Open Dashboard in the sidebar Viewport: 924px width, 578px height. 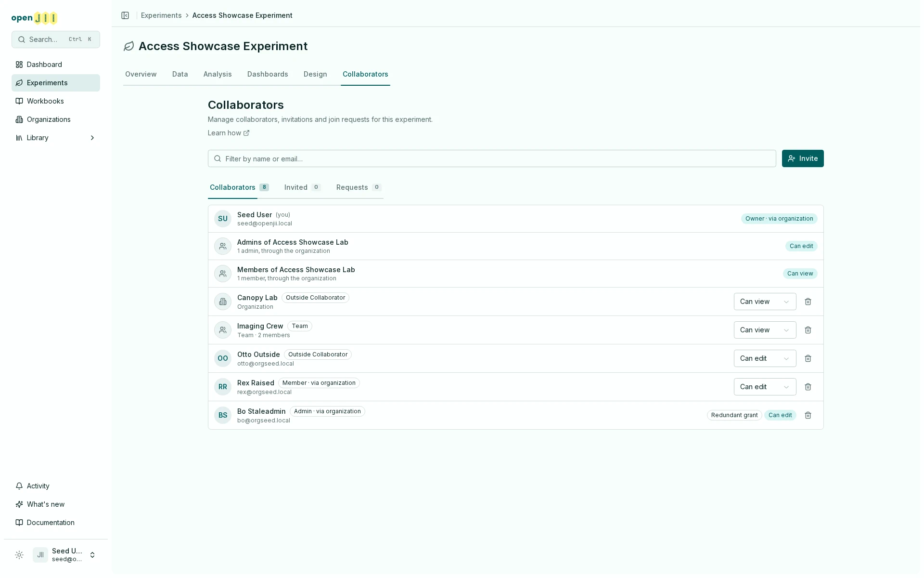click(x=56, y=65)
